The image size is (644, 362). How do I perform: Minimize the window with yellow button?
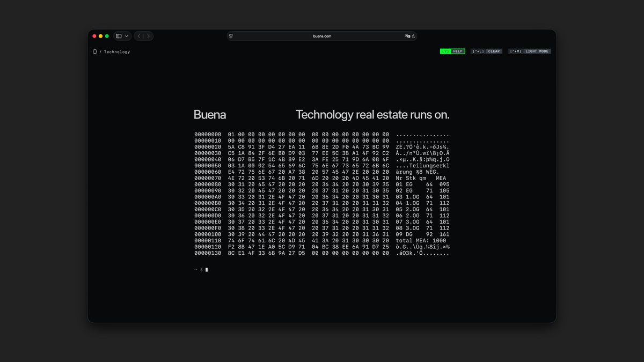[x=100, y=36]
